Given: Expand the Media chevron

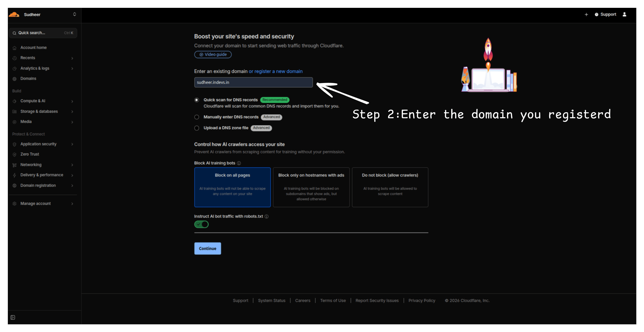Looking at the screenshot, I should click(x=72, y=122).
